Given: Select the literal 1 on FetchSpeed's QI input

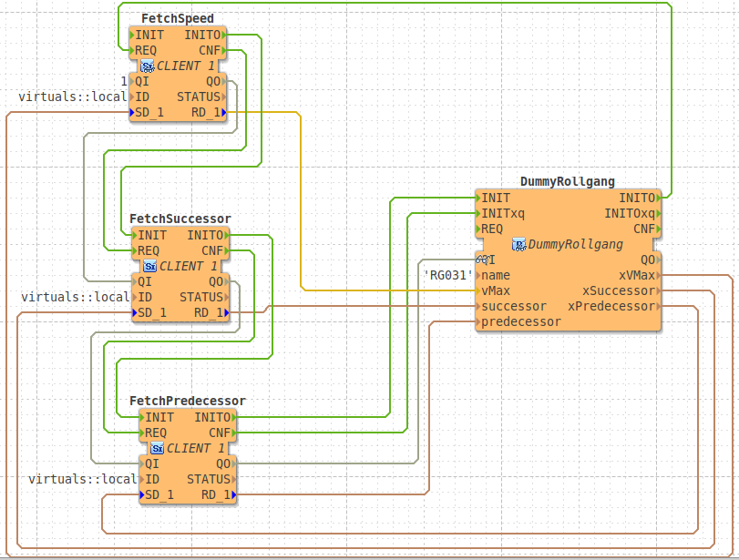Looking at the screenshot, I should 124,81.
